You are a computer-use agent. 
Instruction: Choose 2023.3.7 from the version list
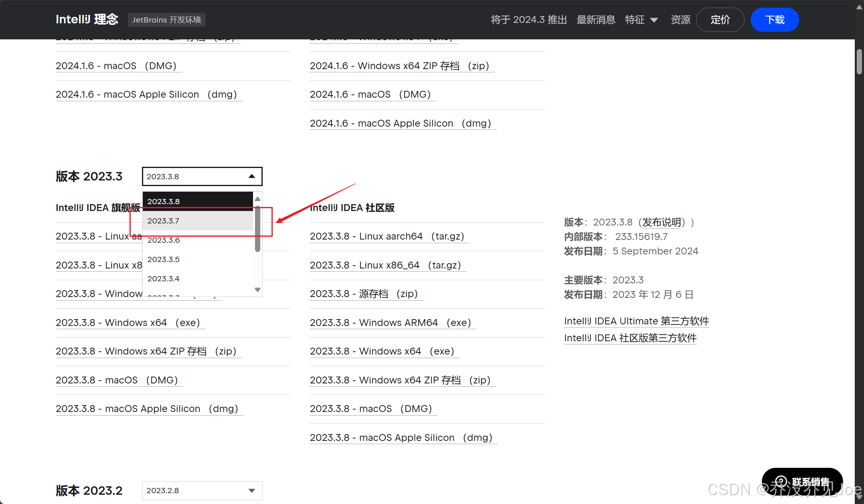point(197,221)
